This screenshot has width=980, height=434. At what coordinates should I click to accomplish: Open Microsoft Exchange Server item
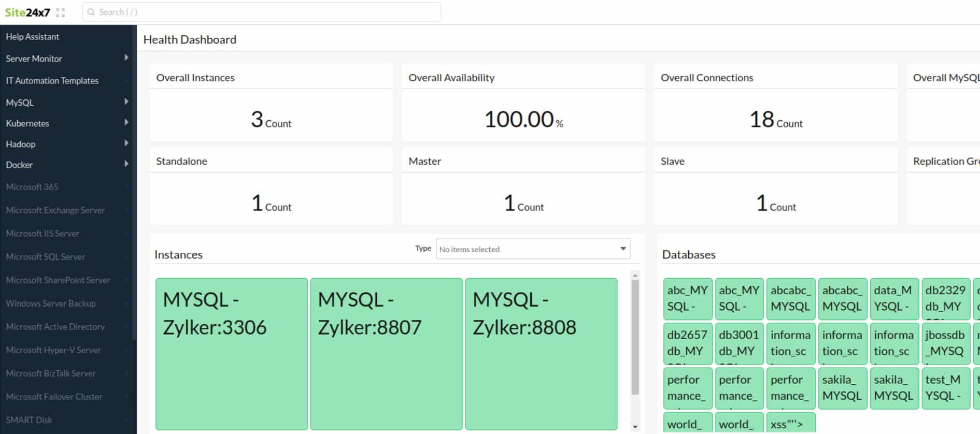55,210
